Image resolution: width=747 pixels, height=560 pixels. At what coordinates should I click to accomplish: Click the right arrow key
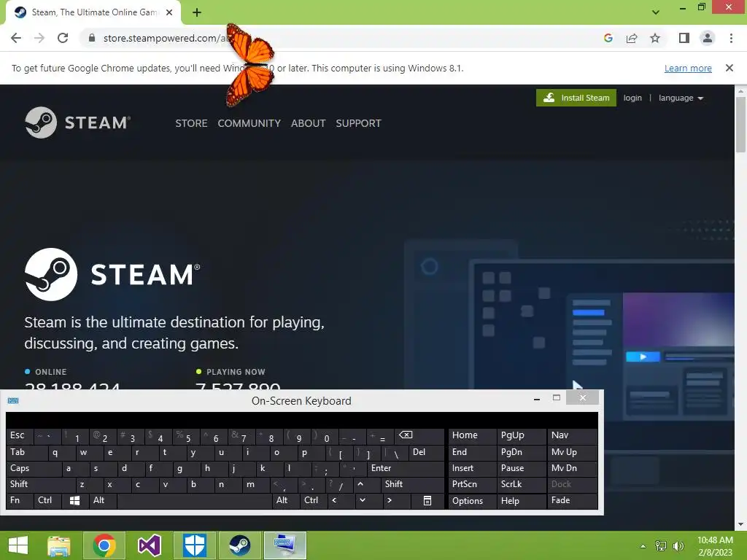395,501
